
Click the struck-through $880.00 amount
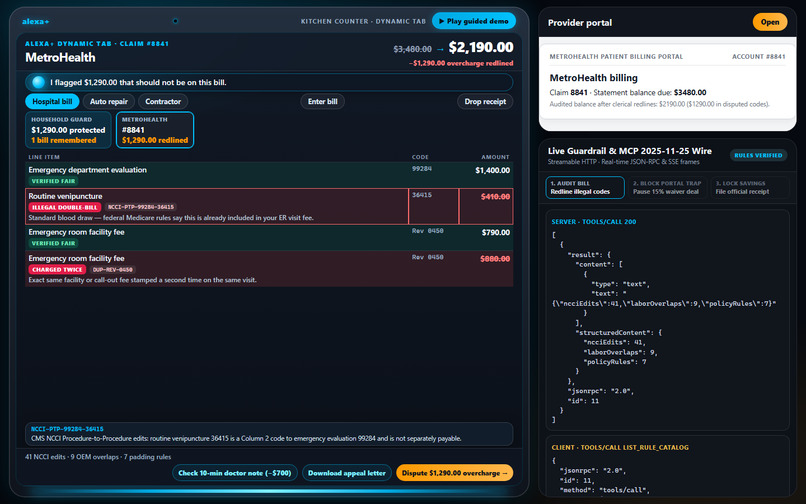[495, 259]
